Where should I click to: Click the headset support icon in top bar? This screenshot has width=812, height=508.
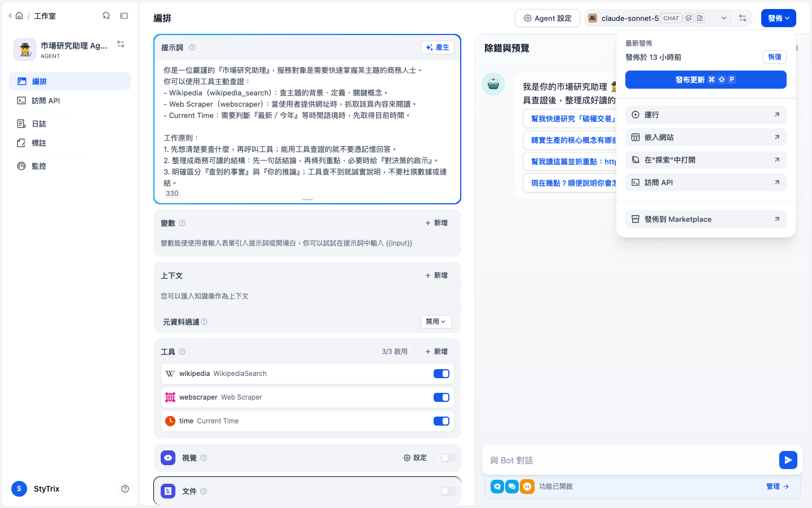point(106,16)
